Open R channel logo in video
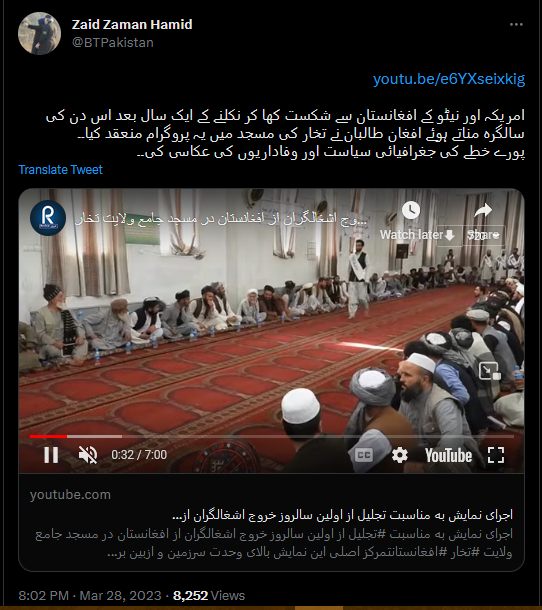Viewport: 542px width, 610px height. (x=48, y=218)
